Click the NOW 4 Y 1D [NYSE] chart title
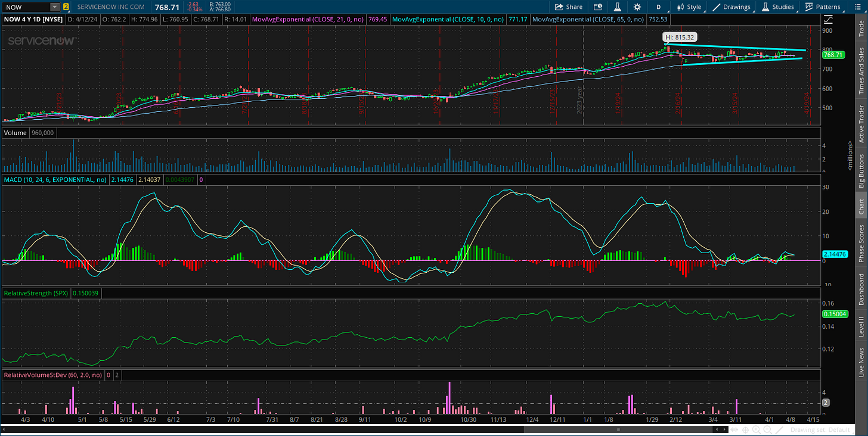This screenshot has height=436, width=868. tap(33, 19)
